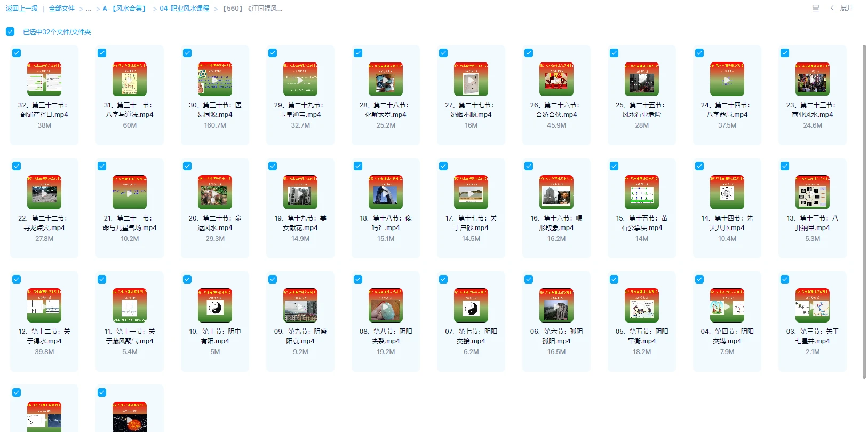The width and height of the screenshot is (868, 432).
Task: Click 返回上一级 link
Action: 22,9
